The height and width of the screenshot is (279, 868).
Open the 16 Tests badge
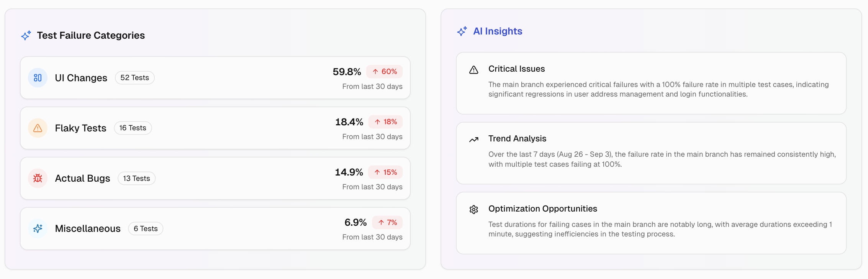(x=133, y=128)
